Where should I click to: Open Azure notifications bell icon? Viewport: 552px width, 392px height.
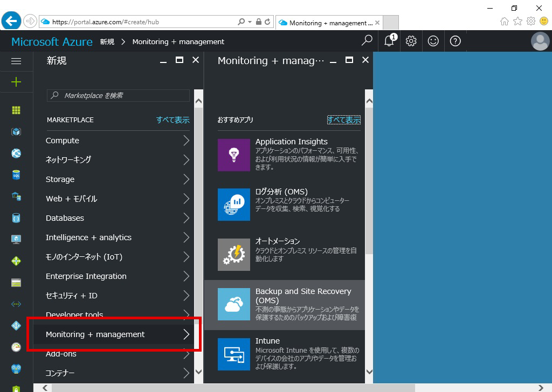coord(389,41)
